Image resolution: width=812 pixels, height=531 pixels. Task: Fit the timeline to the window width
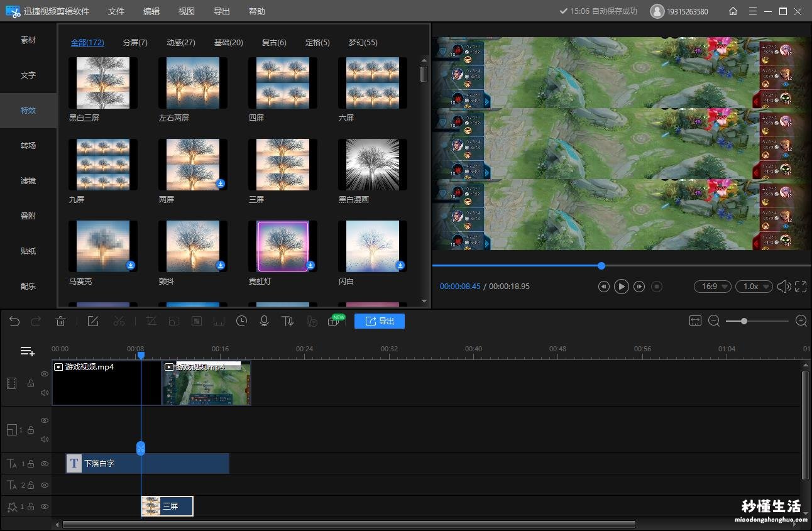pyautogui.click(x=695, y=321)
